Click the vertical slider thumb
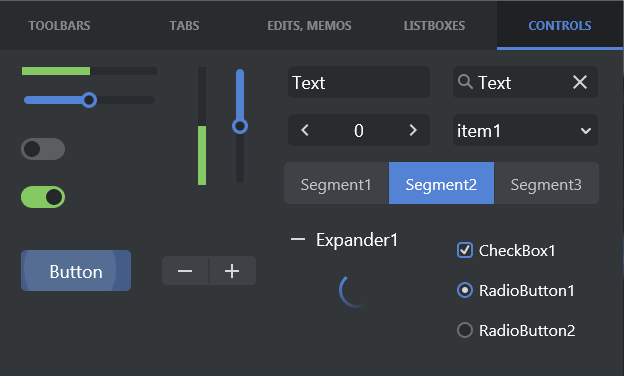This screenshot has height=376, width=624. tap(240, 127)
